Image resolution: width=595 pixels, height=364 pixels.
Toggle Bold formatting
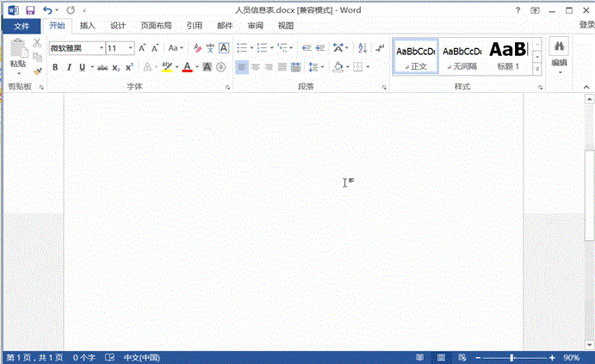(x=55, y=67)
